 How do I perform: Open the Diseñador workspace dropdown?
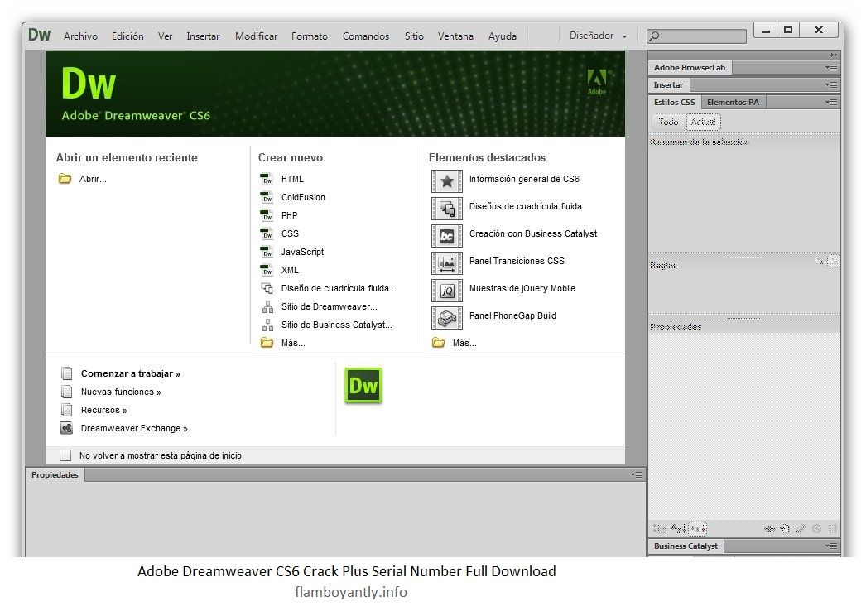click(599, 36)
